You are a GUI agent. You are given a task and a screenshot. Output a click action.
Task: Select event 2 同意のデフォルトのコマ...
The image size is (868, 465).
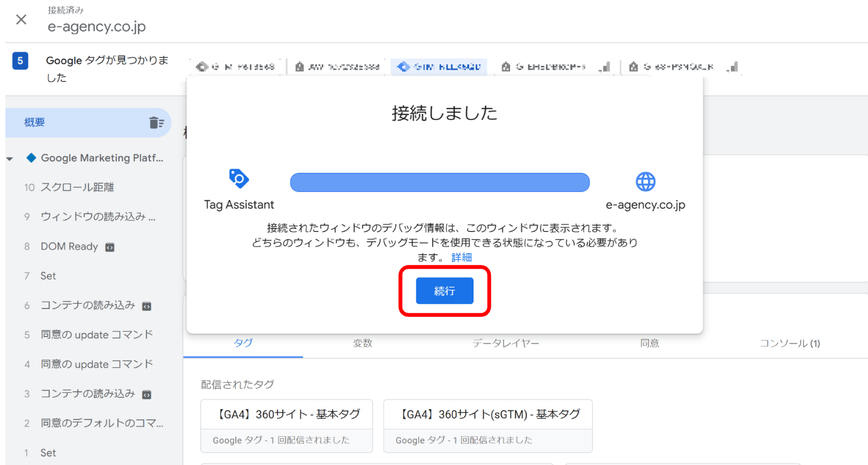pos(102,424)
